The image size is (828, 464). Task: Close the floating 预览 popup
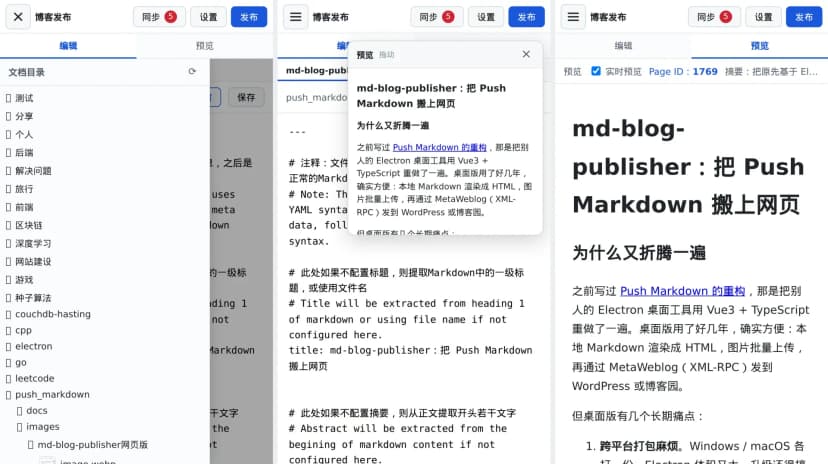pos(526,54)
